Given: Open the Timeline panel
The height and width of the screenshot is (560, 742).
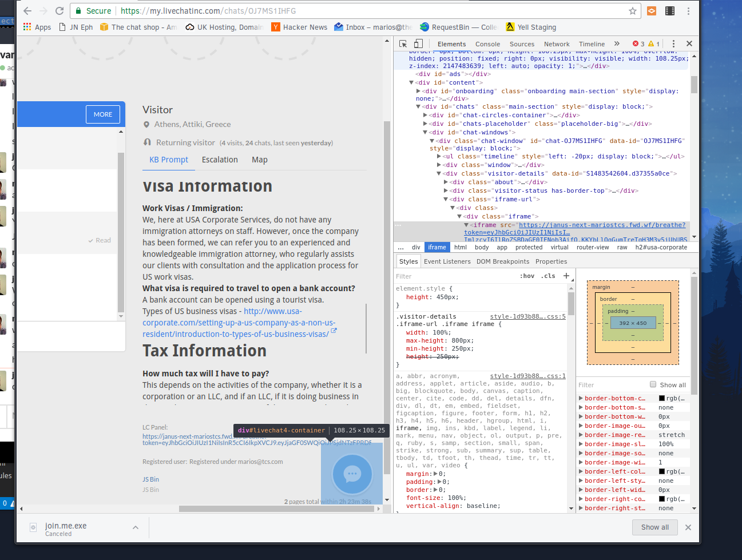Looking at the screenshot, I should pyautogui.click(x=592, y=44).
